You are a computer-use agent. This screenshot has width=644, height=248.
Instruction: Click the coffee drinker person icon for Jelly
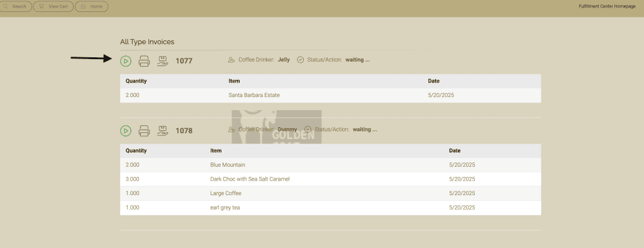[231, 60]
